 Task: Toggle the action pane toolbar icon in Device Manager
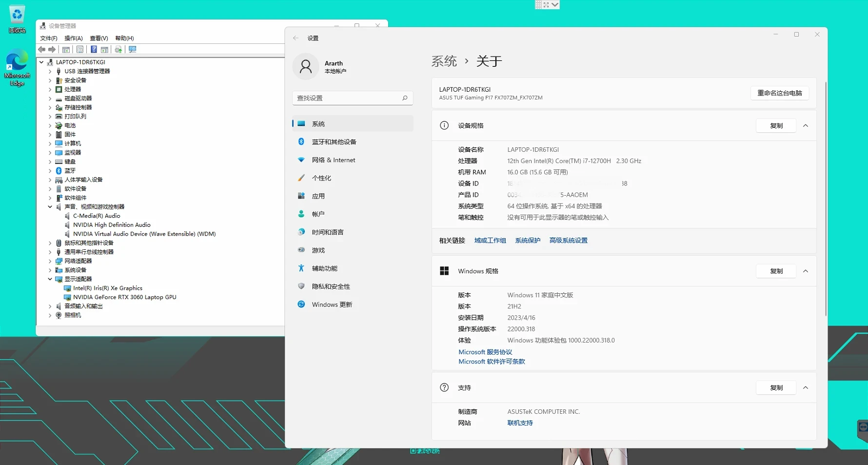[x=104, y=49]
